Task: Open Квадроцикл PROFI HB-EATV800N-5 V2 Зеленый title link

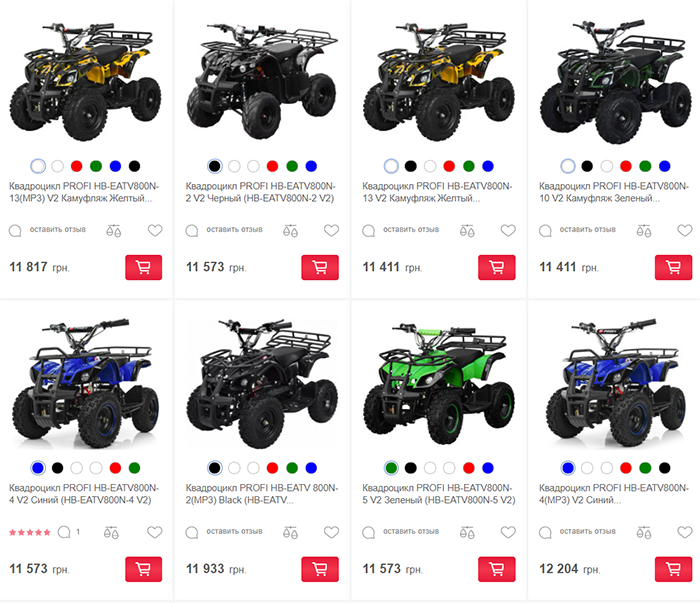Action: pos(438,494)
